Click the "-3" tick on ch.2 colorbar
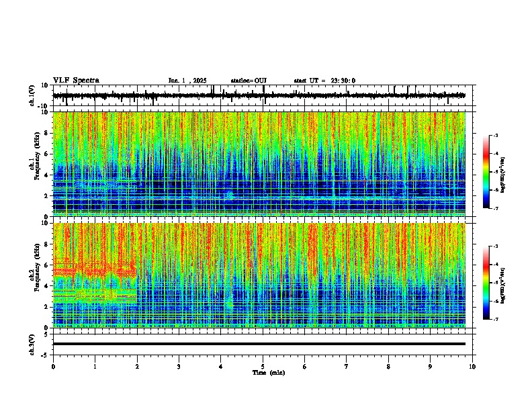The width and height of the screenshot is (532, 411). (x=496, y=246)
